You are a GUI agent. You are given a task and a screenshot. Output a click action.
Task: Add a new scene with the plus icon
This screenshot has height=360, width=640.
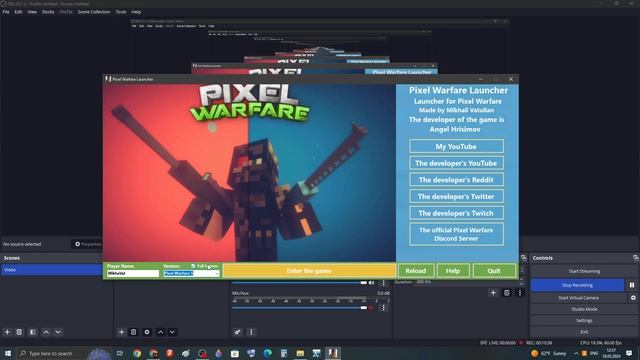pos(7,332)
